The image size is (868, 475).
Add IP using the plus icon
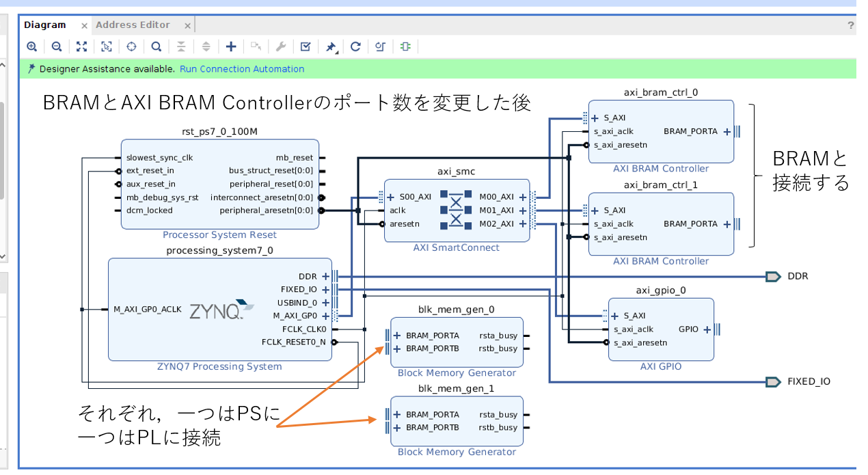pos(231,46)
